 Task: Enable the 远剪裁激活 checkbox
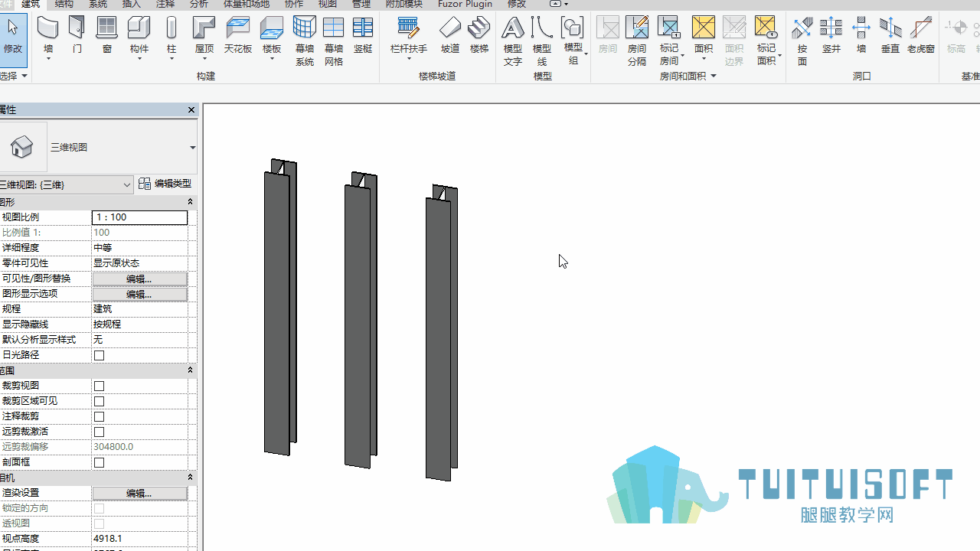(x=99, y=432)
